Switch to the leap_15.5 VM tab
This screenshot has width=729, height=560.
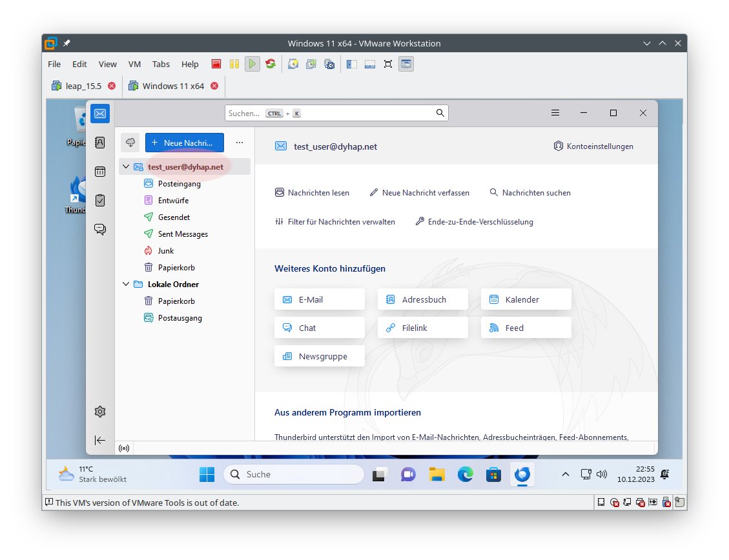[83, 86]
